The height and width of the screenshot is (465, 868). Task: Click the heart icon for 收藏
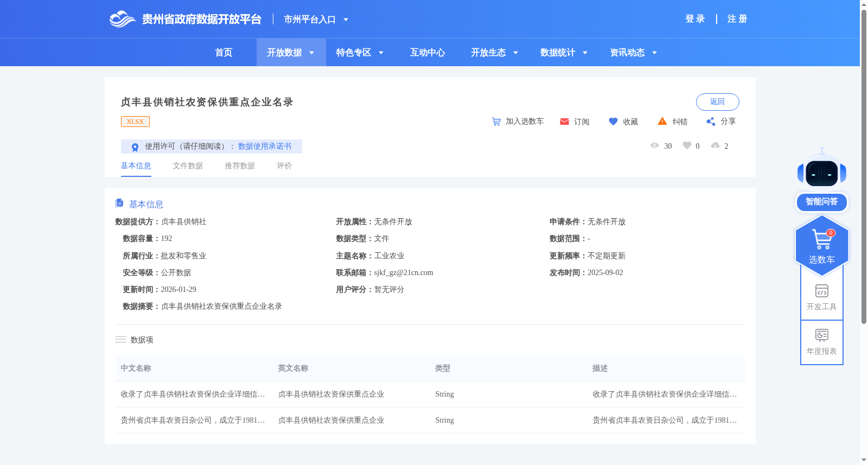pos(613,122)
